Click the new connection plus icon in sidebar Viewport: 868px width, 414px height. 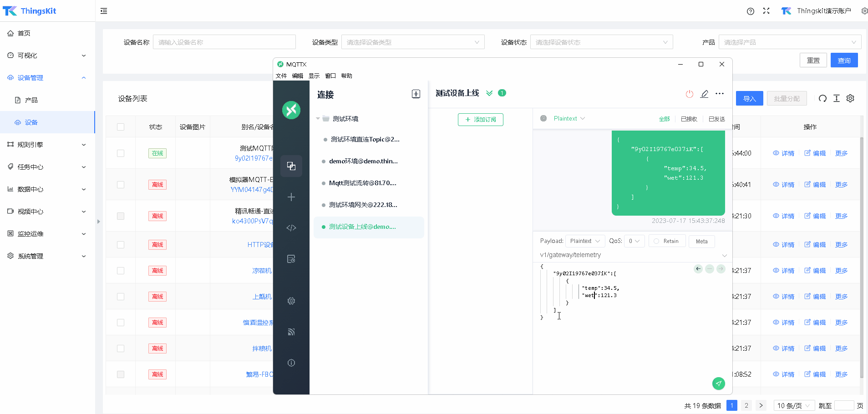(291, 197)
